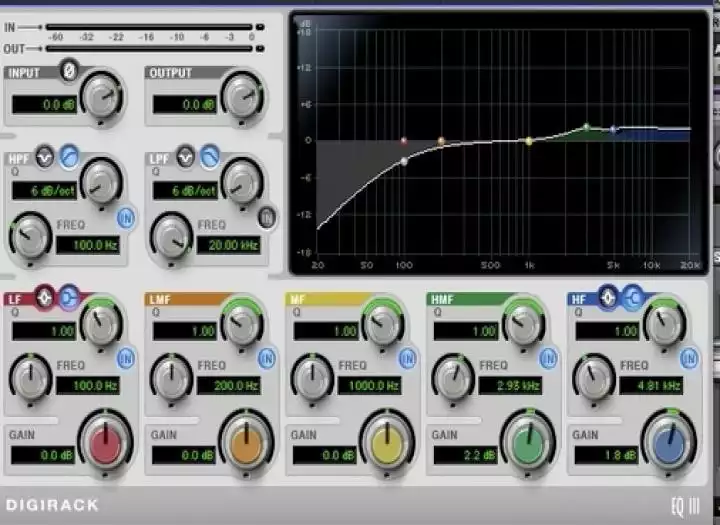Click the HMF 2.93 kHz frequency field
The height and width of the screenshot is (525, 720).
[511, 385]
